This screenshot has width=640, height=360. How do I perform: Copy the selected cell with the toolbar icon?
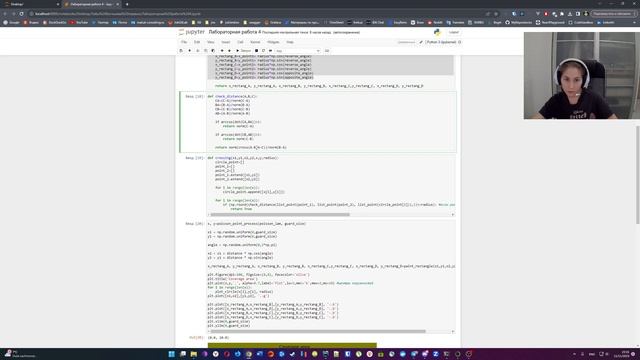click(x=205, y=51)
